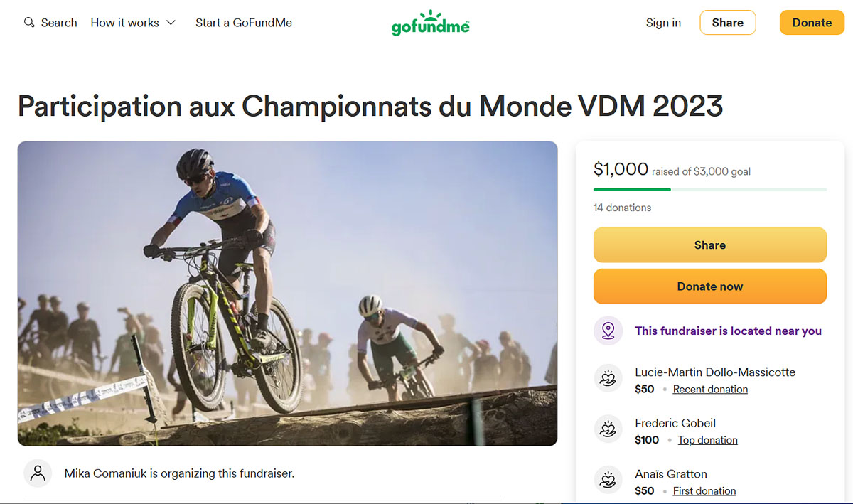Click the Donate now button
Image resolution: width=853 pixels, height=504 pixels.
[709, 286]
